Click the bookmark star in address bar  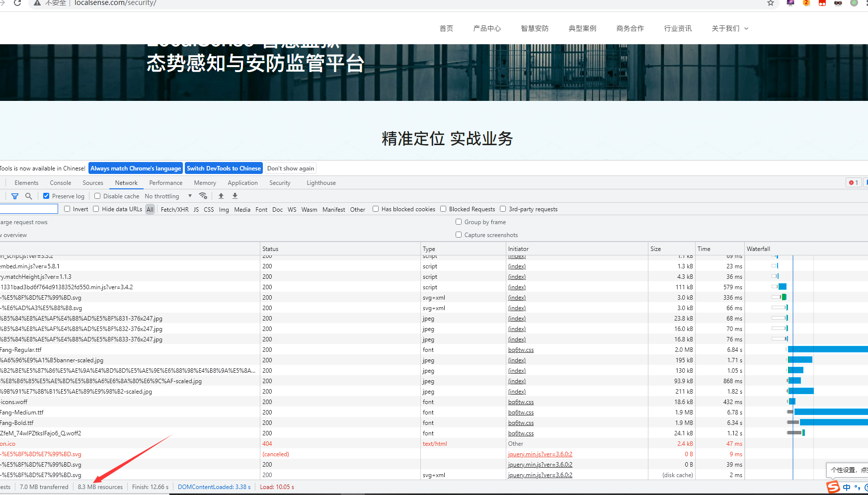pyautogui.click(x=771, y=3)
